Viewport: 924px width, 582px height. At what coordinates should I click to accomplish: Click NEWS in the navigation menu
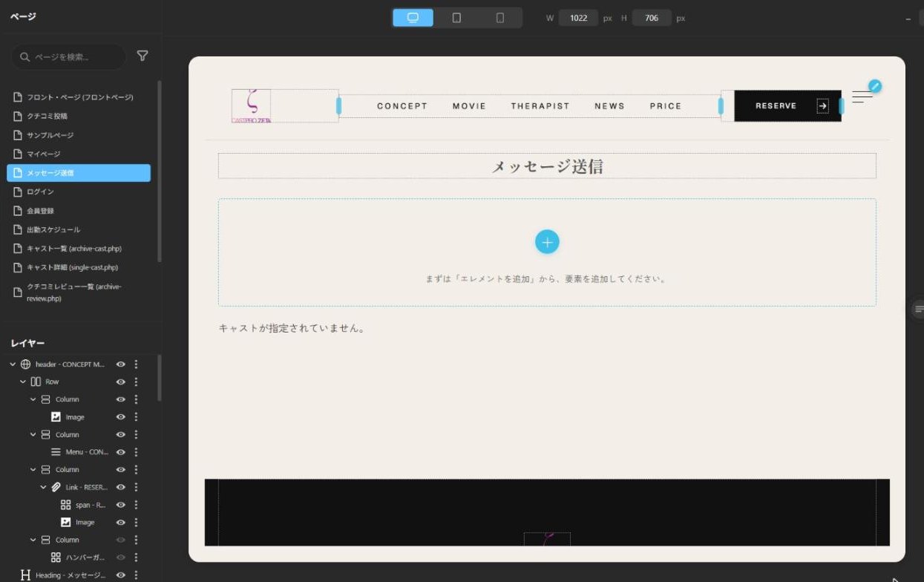pyautogui.click(x=609, y=106)
